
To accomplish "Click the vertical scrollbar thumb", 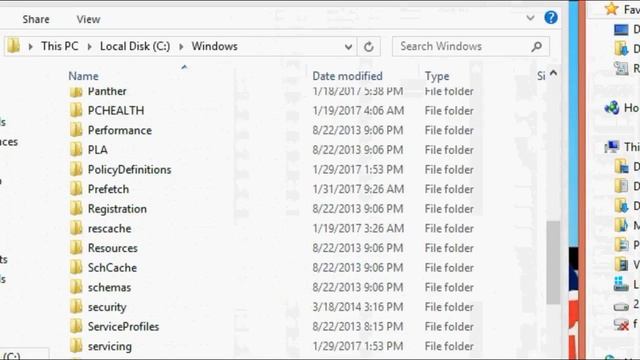I will pos(553,262).
